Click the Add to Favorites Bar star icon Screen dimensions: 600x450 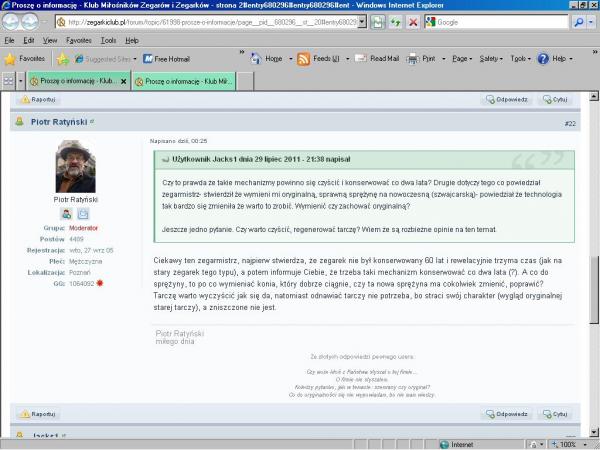pyautogui.click(x=63, y=59)
